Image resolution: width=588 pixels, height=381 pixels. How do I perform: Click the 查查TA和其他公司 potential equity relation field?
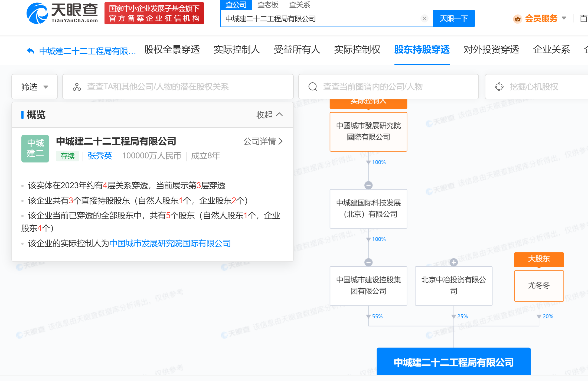pos(178,87)
